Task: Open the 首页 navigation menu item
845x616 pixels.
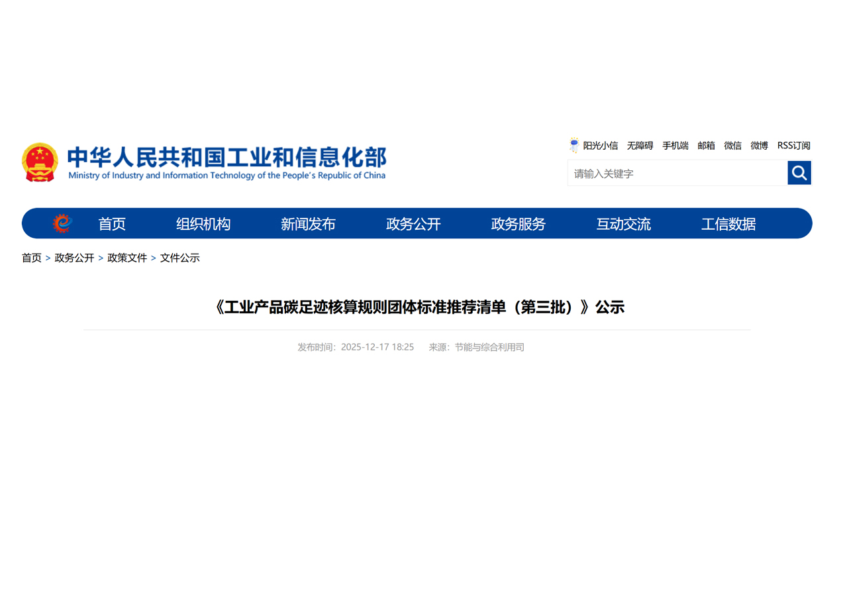Action: tap(112, 224)
